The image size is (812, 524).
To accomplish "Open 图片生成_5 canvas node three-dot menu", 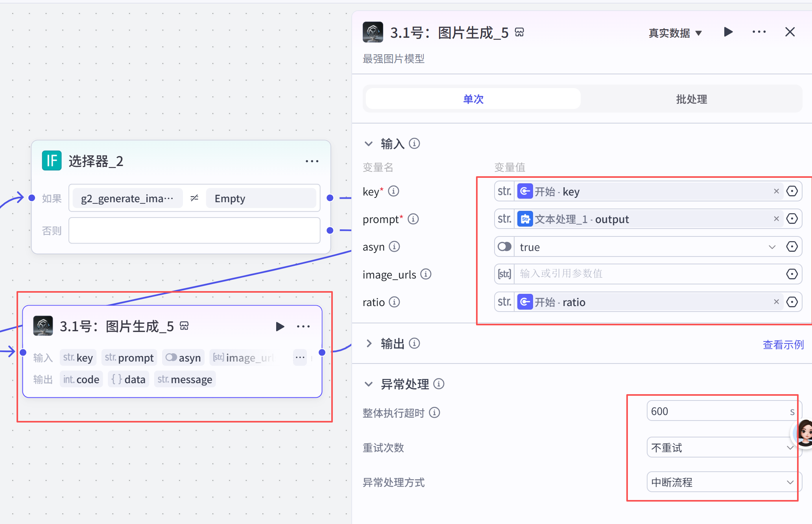I will pyautogui.click(x=303, y=326).
